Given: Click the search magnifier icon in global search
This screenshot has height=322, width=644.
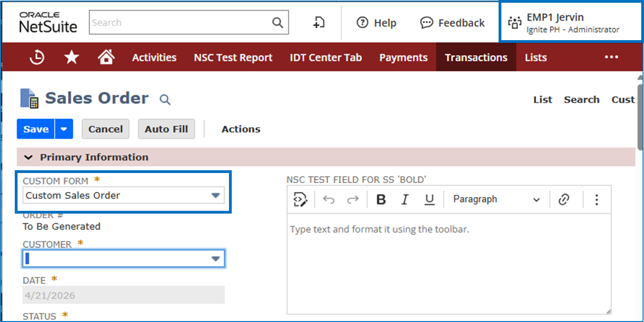Looking at the screenshot, I should click(x=277, y=23).
